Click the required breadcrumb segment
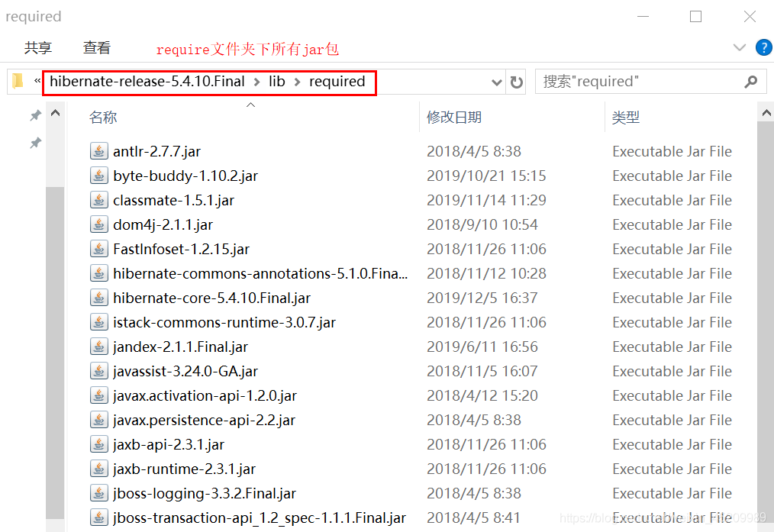The width and height of the screenshot is (774, 532). point(337,82)
